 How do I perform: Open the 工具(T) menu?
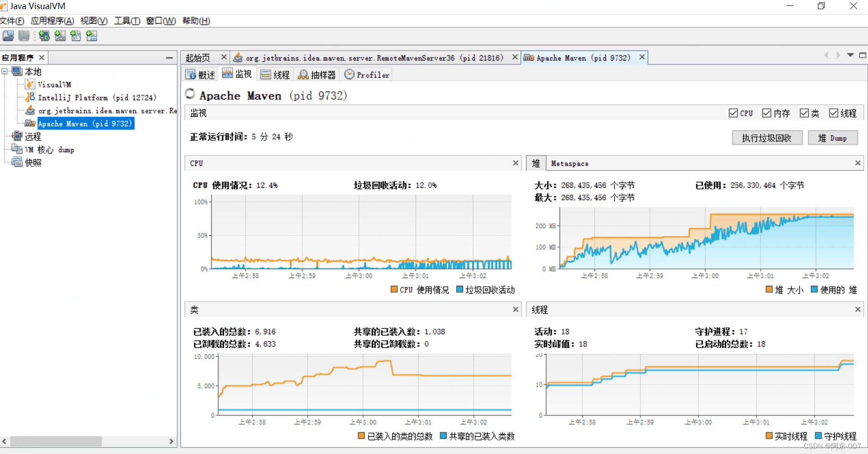pyautogui.click(x=127, y=21)
